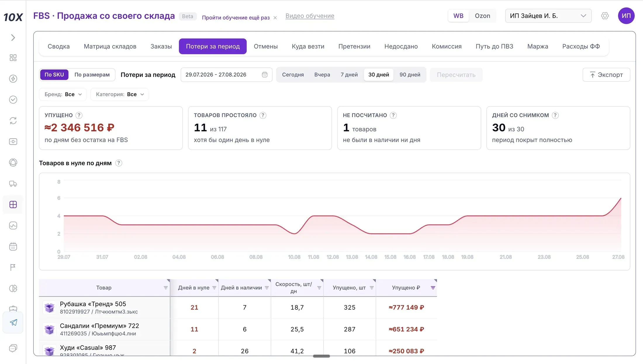Open the checkmark circle icon in the sidebar
This screenshot has height=364, width=643.
tap(13, 100)
